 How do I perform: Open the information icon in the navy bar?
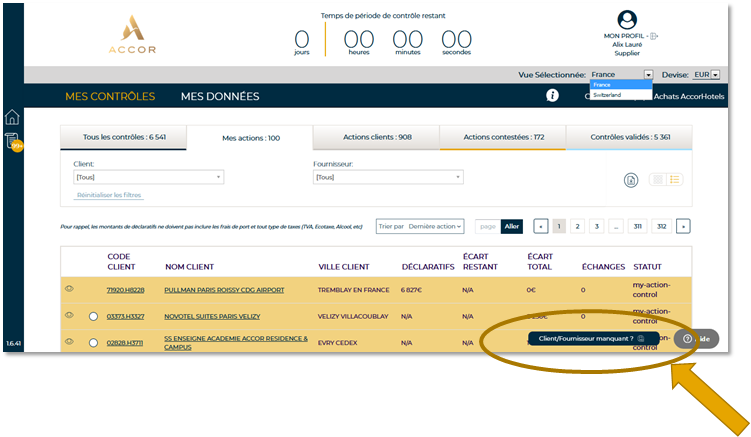coord(552,95)
